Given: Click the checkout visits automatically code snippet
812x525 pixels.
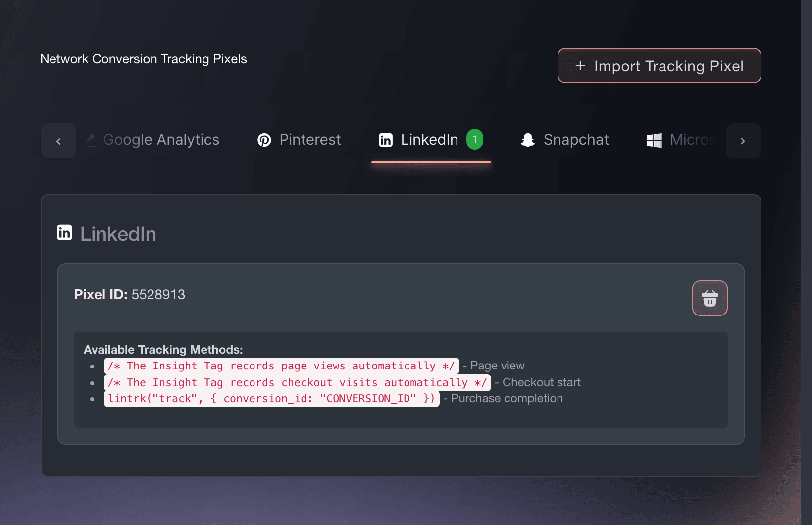Looking at the screenshot, I should [298, 382].
